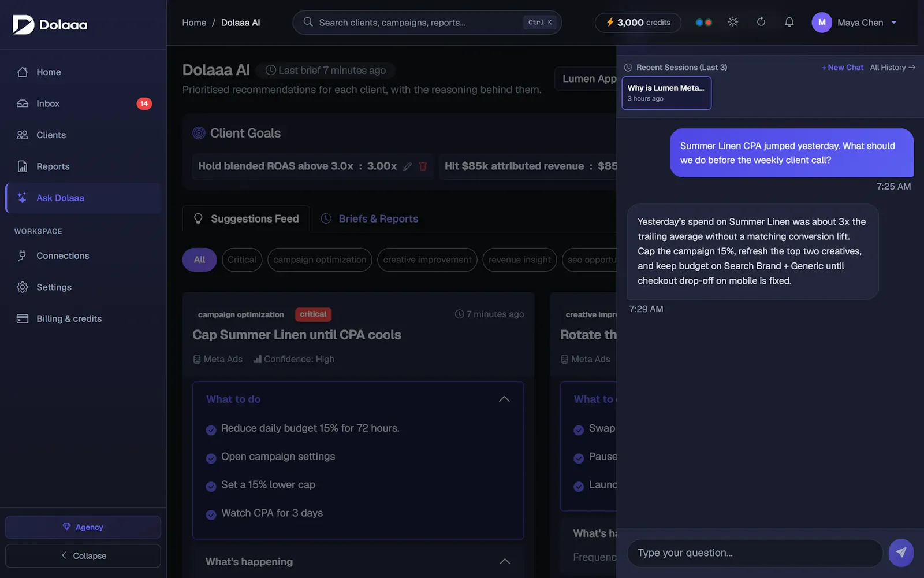Switch to the Suggestions Feed tab
Screen dimensions: 924x578
pos(246,219)
